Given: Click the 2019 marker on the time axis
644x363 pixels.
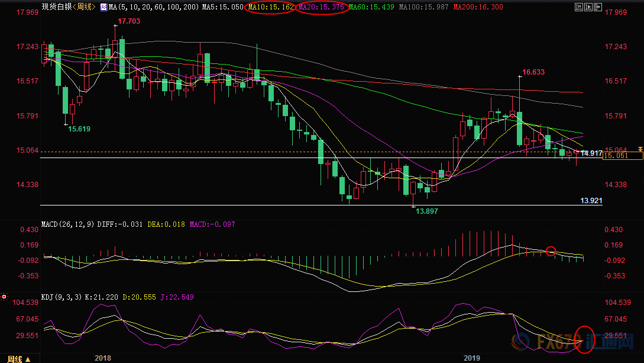Looking at the screenshot, I should pyautogui.click(x=471, y=358).
